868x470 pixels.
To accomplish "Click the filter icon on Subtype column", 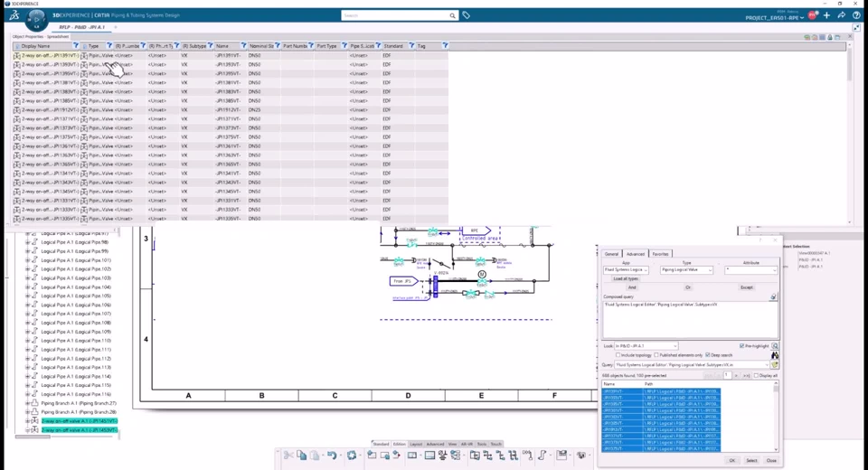I will pyautogui.click(x=211, y=46).
